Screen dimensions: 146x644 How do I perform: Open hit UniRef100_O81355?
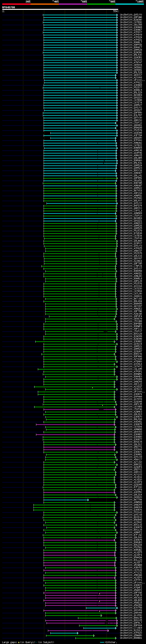[x=131, y=25]
